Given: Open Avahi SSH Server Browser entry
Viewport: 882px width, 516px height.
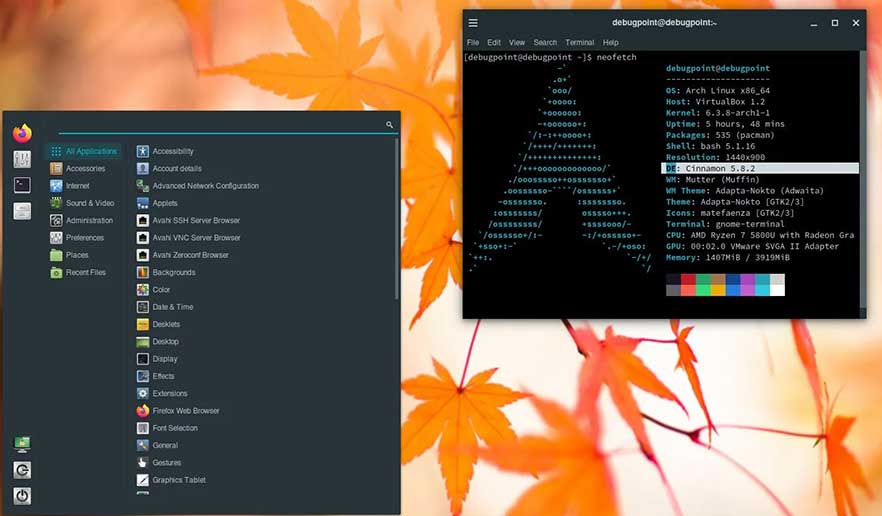Looking at the screenshot, I should pos(195,220).
